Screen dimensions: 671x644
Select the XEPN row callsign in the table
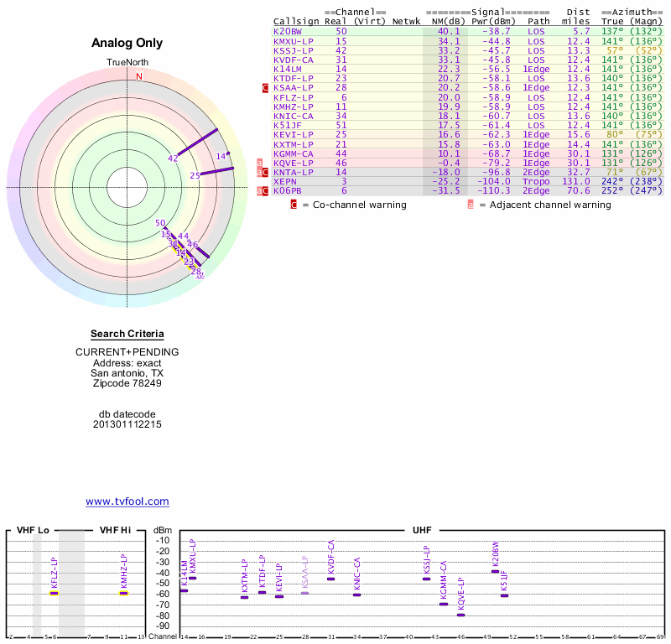click(285, 181)
